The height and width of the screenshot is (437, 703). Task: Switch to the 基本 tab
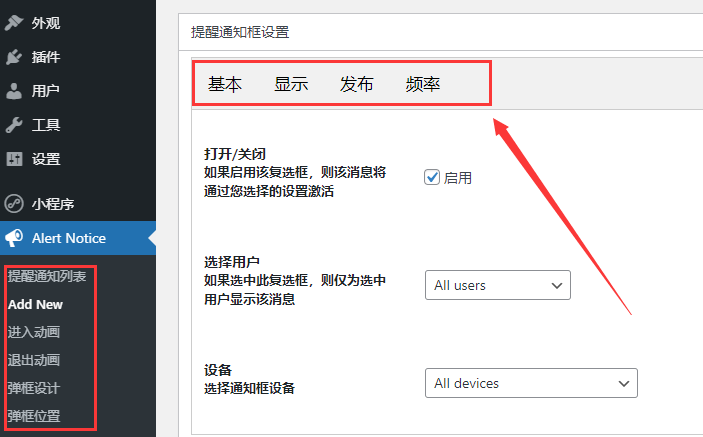(225, 84)
